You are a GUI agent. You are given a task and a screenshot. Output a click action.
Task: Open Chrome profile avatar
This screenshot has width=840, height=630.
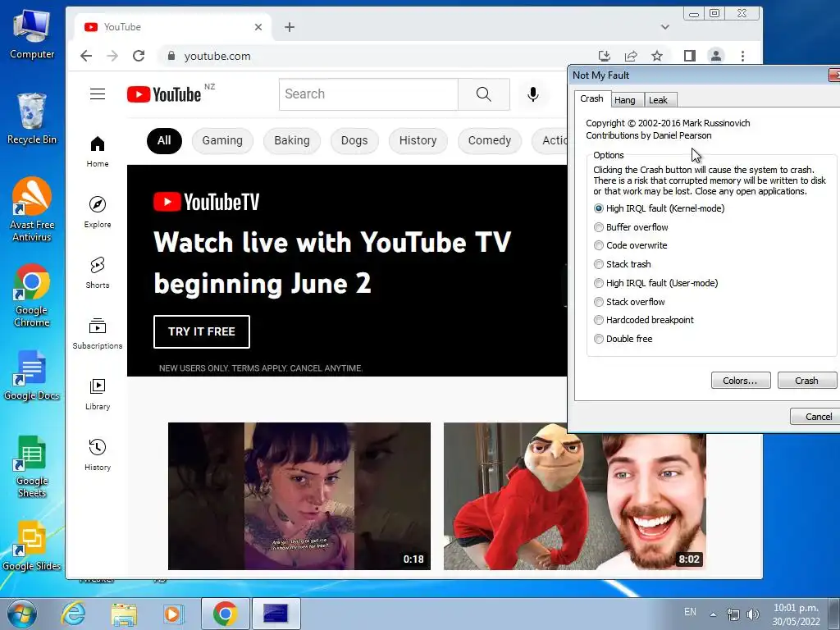point(715,56)
